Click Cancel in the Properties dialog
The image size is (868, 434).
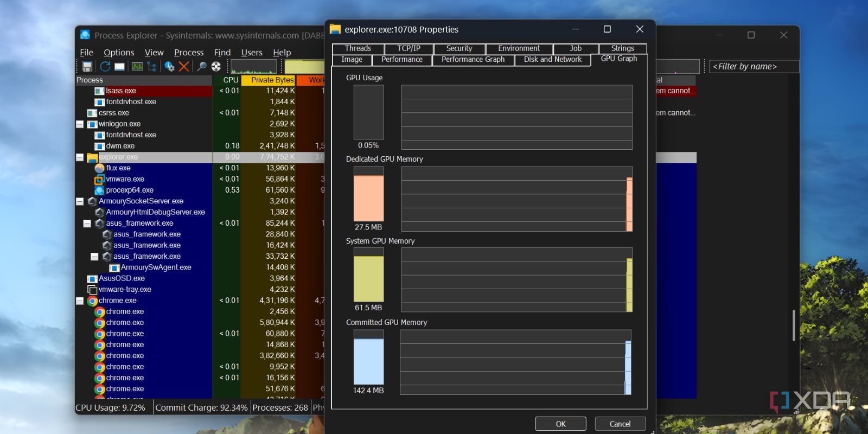pyautogui.click(x=620, y=424)
